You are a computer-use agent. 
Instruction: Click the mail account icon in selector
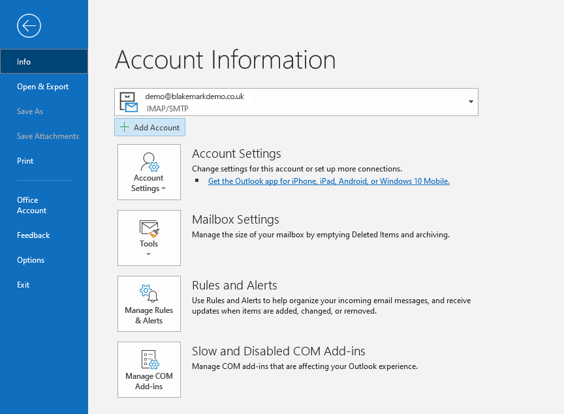(x=128, y=102)
